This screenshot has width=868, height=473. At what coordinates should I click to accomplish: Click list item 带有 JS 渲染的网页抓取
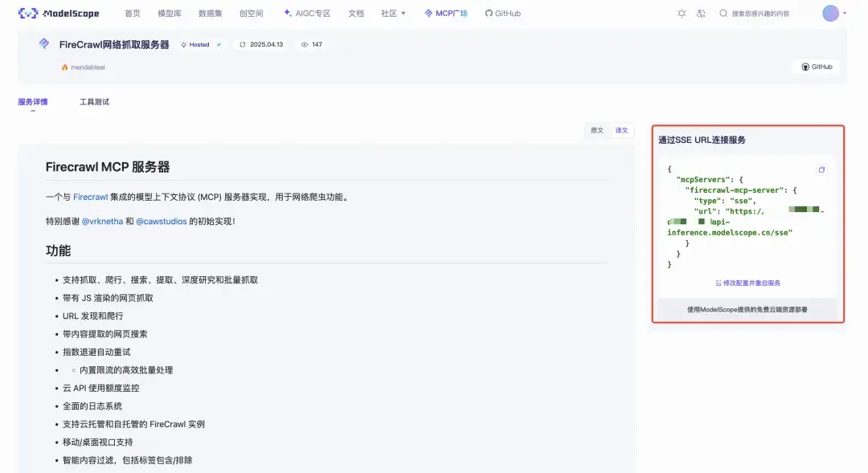pos(108,298)
